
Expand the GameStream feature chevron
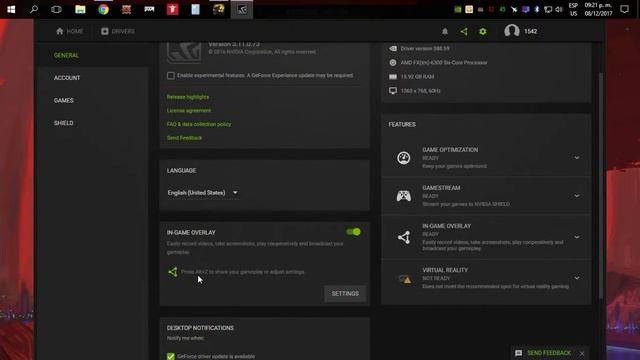pyautogui.click(x=577, y=196)
